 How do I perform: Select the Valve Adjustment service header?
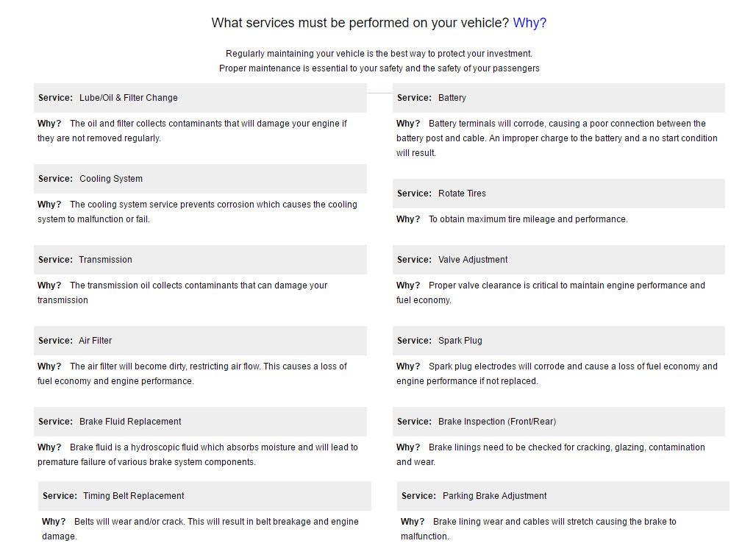558,260
